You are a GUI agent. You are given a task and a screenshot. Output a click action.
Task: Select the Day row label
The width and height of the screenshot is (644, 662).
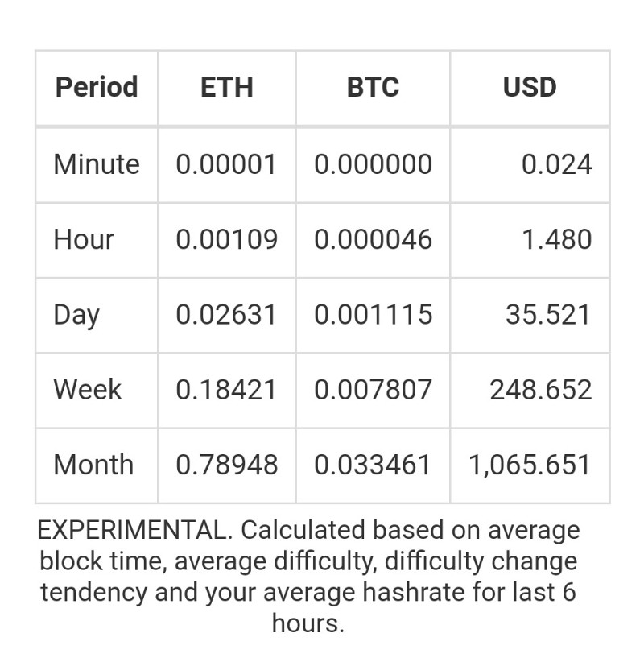(76, 315)
